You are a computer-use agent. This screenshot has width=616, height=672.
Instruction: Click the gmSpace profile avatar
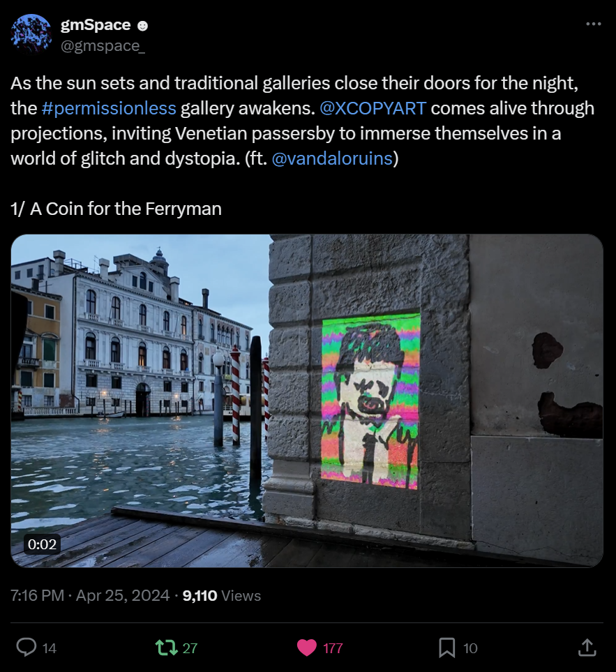click(x=31, y=35)
